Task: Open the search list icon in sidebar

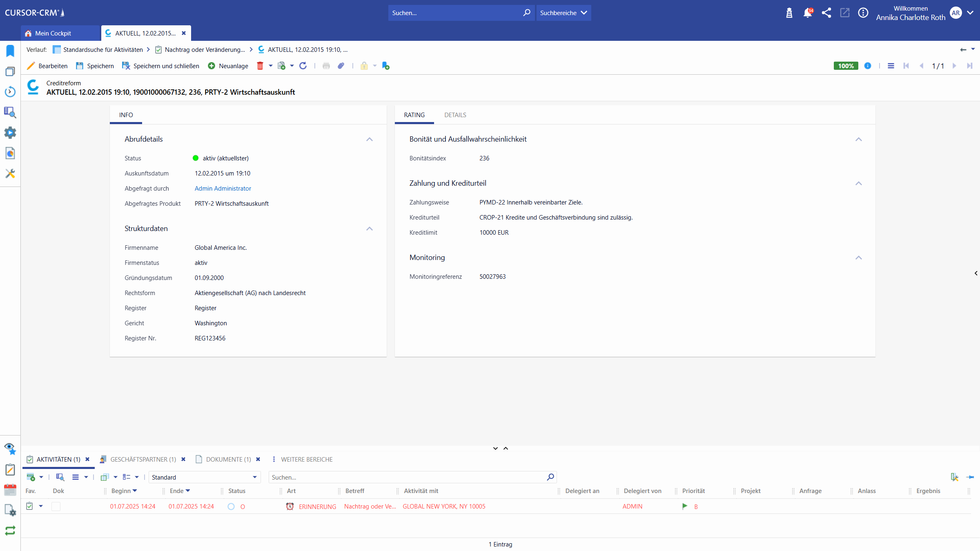Action: (10, 112)
